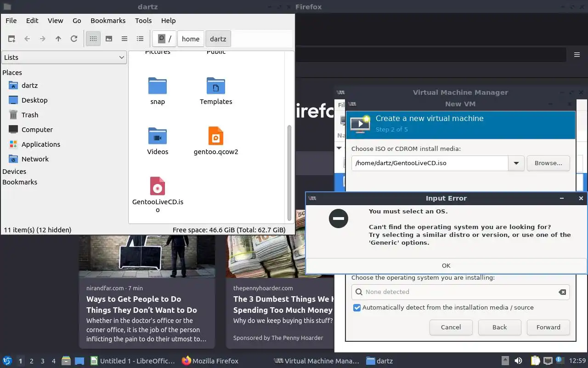Switch to workspace 3

click(42, 361)
